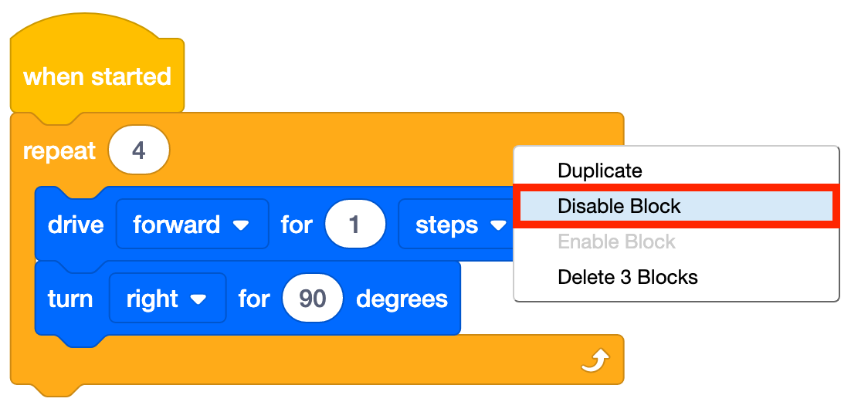Image resolution: width=868 pixels, height=412 pixels.
Task: Click the "degrees" label on the turn block
Action: coord(402,299)
